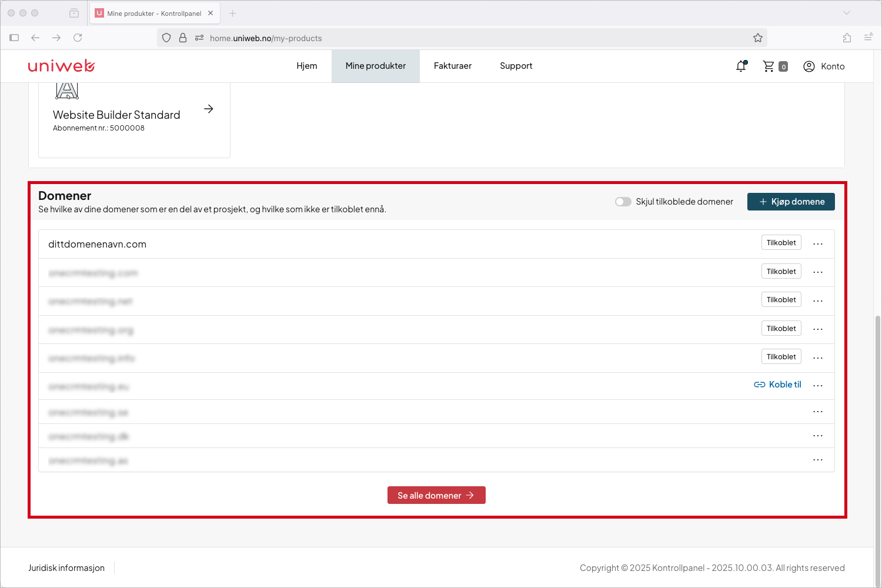Click the uniweb logo
Screen dimensions: 882x588
[61, 66]
